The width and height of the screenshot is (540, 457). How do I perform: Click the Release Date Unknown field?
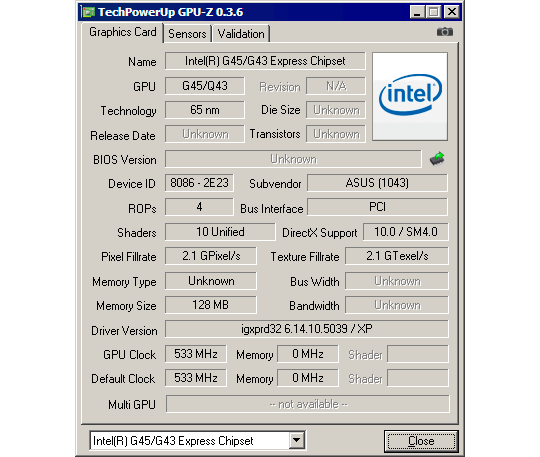point(205,134)
